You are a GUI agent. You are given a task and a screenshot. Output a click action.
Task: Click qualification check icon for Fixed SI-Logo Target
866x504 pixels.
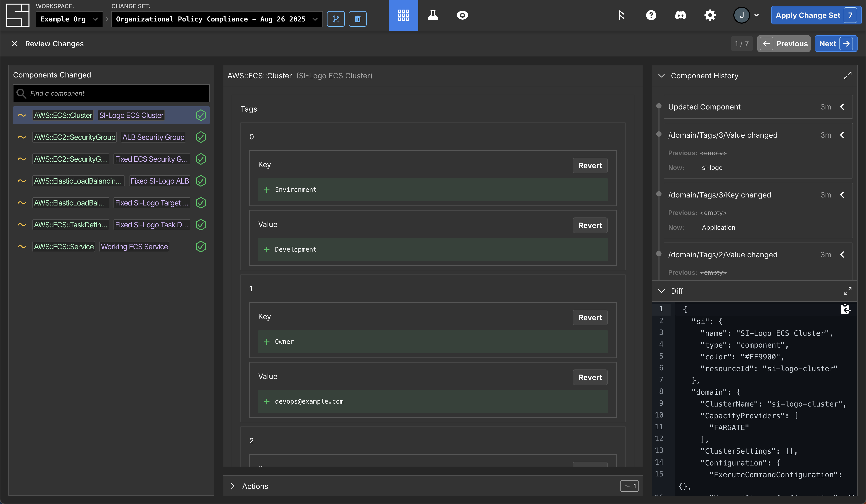click(x=201, y=203)
